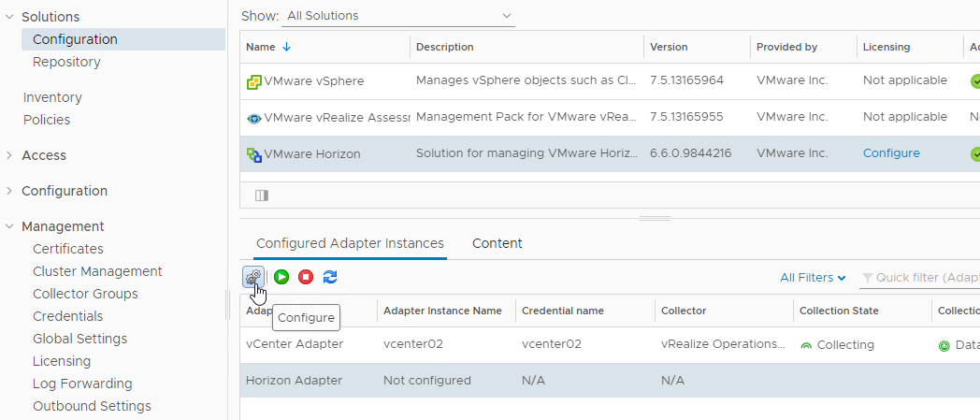Click the vRealize Operations collector cell

(723, 345)
